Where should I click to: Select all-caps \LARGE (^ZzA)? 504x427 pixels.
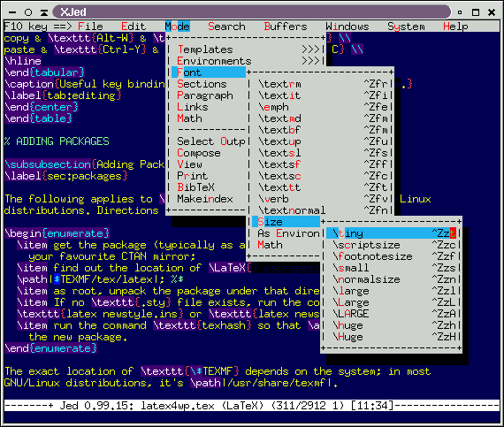coord(391,314)
